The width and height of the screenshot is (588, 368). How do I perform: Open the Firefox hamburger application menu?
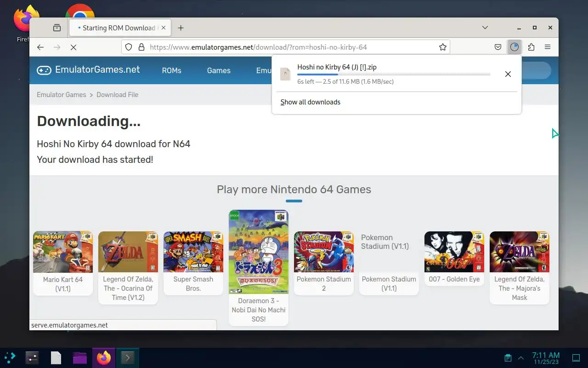[548, 47]
